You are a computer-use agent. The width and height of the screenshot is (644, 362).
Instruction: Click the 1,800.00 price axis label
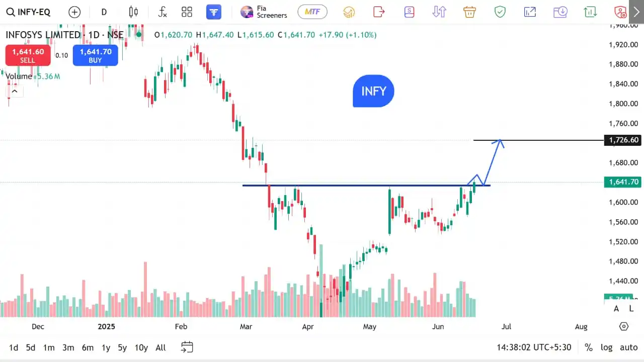point(623,104)
